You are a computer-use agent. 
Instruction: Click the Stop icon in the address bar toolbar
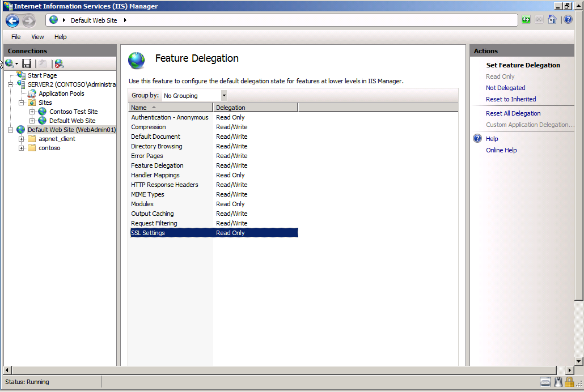(x=539, y=19)
